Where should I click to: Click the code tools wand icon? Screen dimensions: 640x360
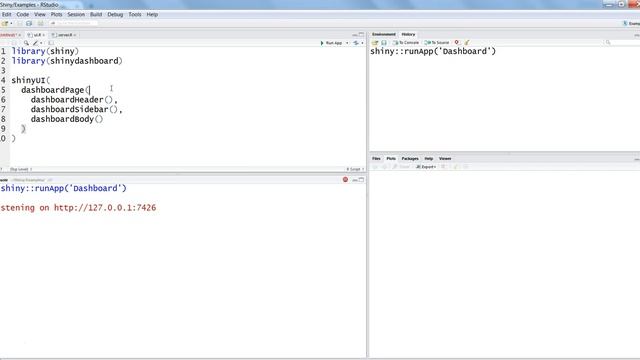pyautogui.click(x=36, y=43)
